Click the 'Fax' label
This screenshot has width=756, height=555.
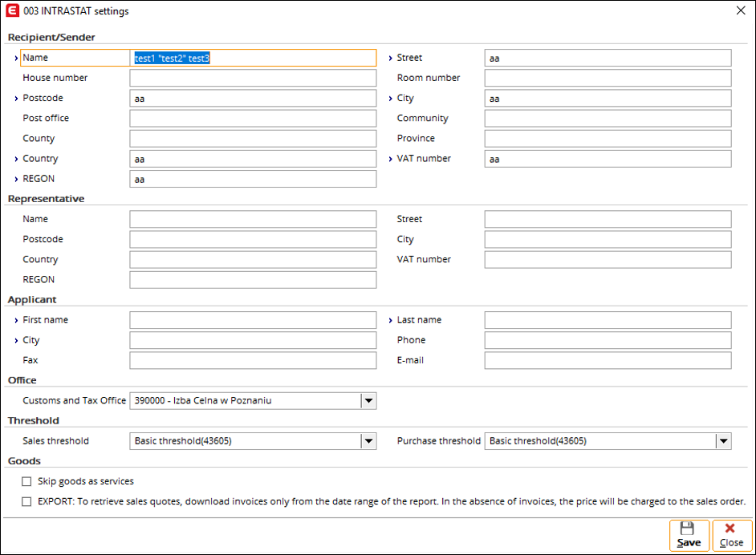point(30,361)
